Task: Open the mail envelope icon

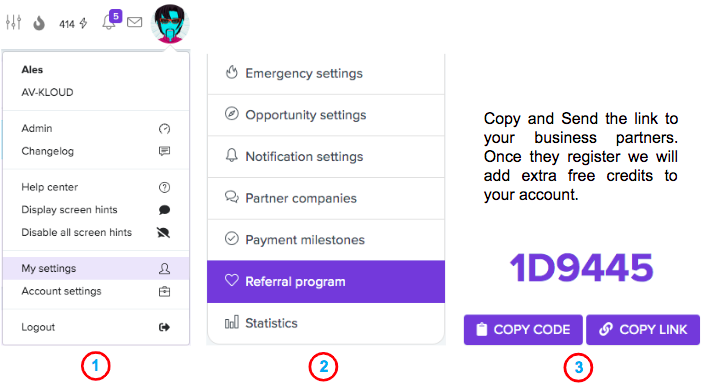Action: pyautogui.click(x=135, y=22)
